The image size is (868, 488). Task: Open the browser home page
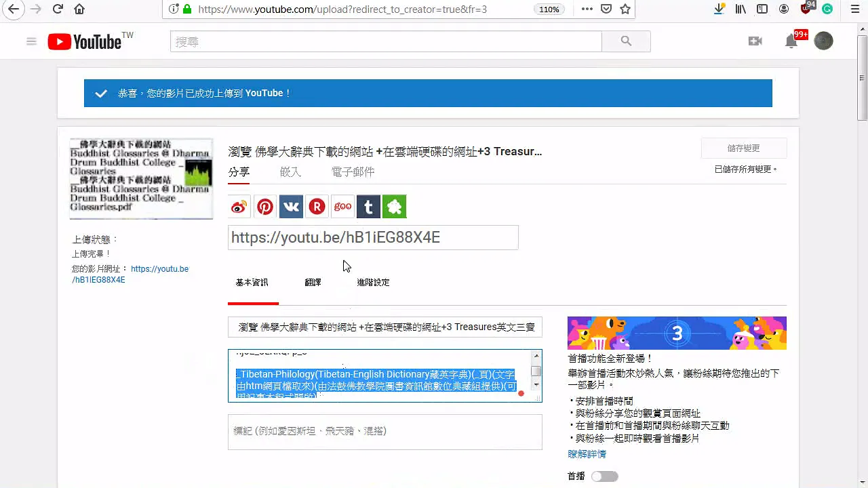click(x=79, y=9)
